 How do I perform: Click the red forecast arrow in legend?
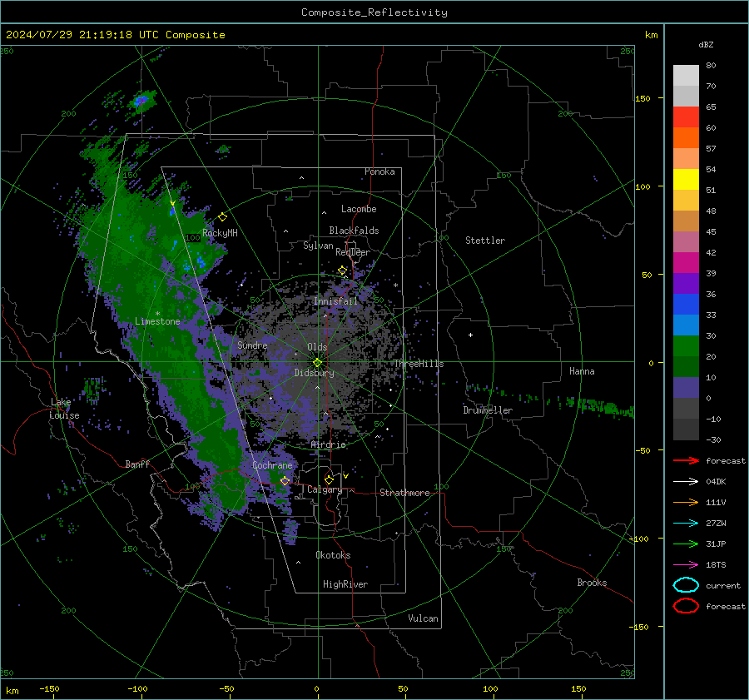coord(686,460)
